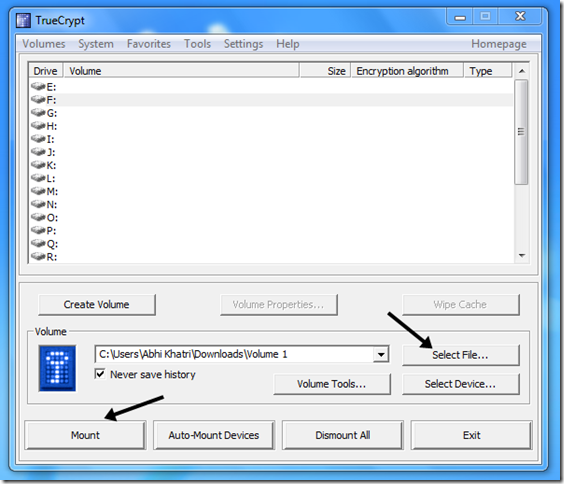Select drive P: icon in list
The width and height of the screenshot is (564, 484).
coord(38,230)
